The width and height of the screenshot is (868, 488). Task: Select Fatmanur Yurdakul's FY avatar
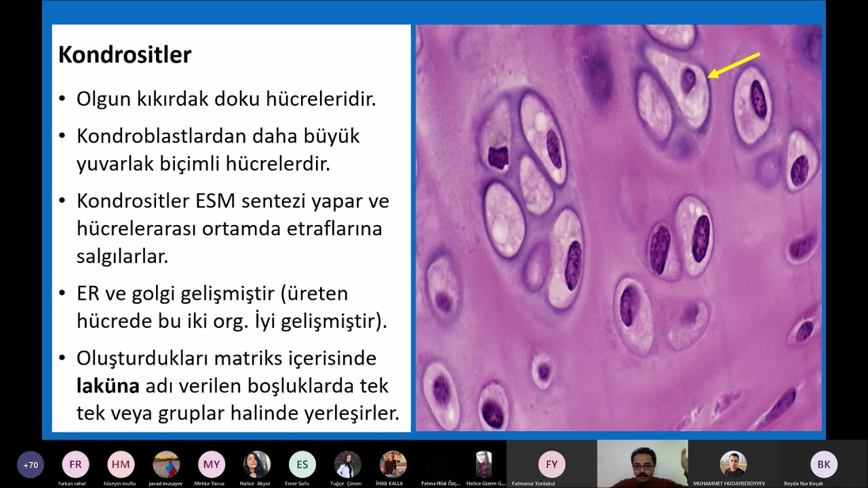coord(552,464)
